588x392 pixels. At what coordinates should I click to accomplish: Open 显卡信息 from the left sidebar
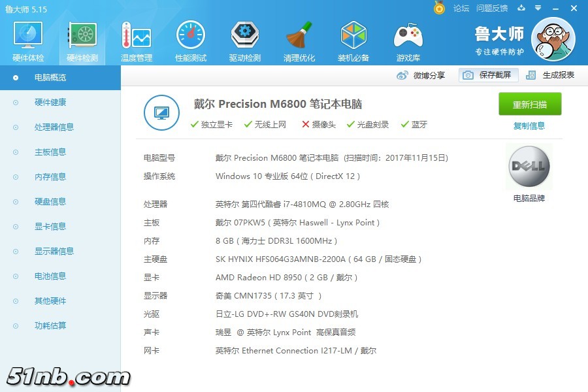[50, 227]
